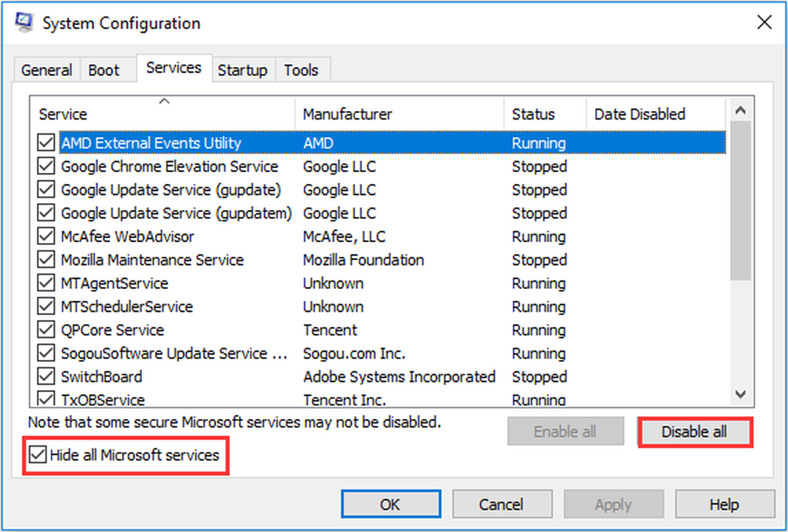Uncheck QPCore Service checkbox
Viewport: 788px width, 532px height.
click(x=47, y=330)
